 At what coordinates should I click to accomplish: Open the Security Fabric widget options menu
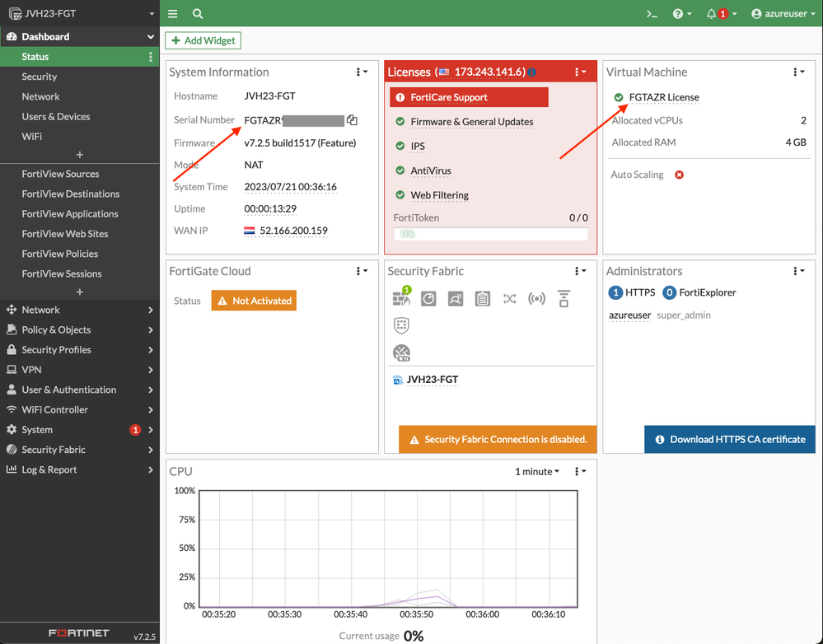click(x=580, y=271)
